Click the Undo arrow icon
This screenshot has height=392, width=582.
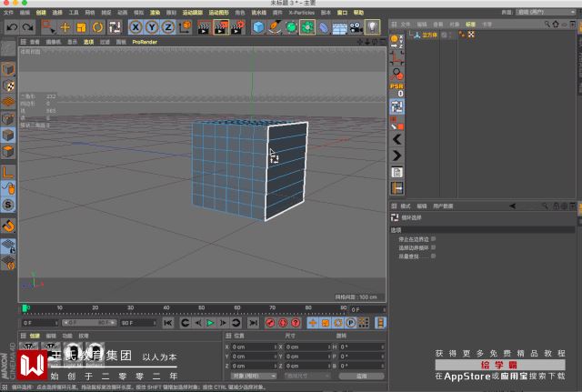pos(11,27)
